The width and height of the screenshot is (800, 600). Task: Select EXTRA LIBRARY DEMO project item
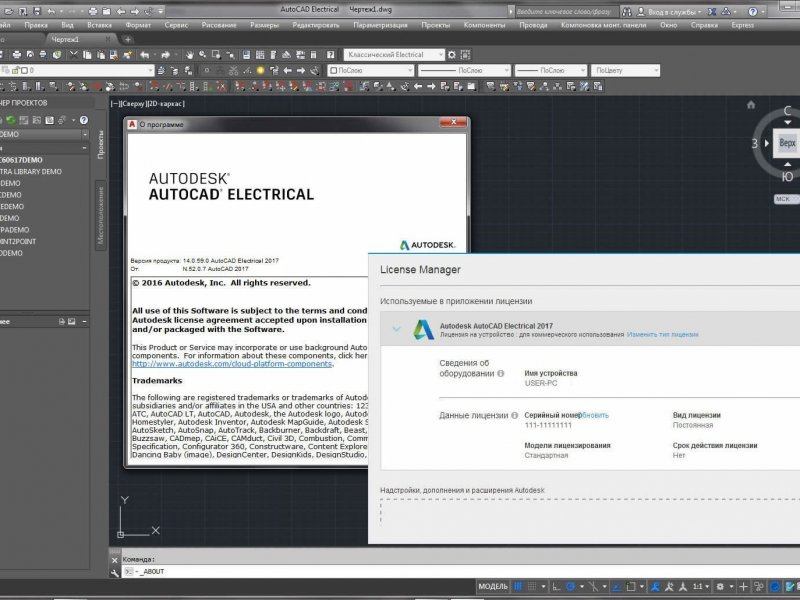pos(31,171)
